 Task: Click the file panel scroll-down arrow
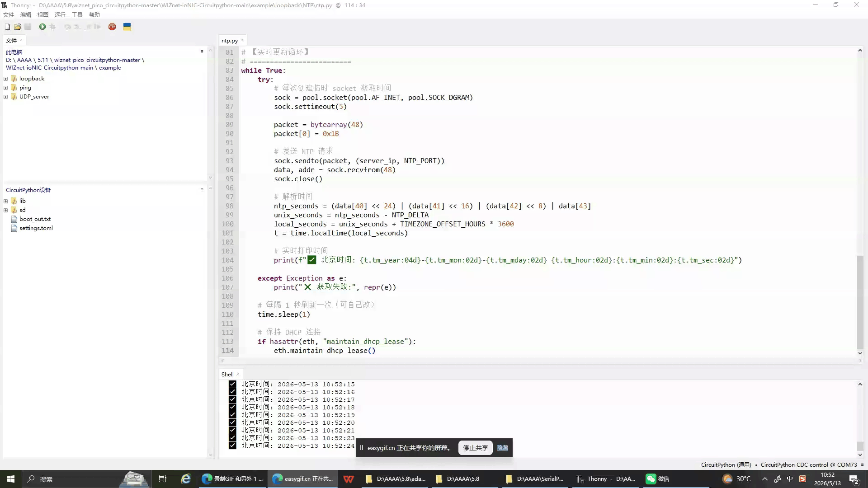click(x=210, y=178)
